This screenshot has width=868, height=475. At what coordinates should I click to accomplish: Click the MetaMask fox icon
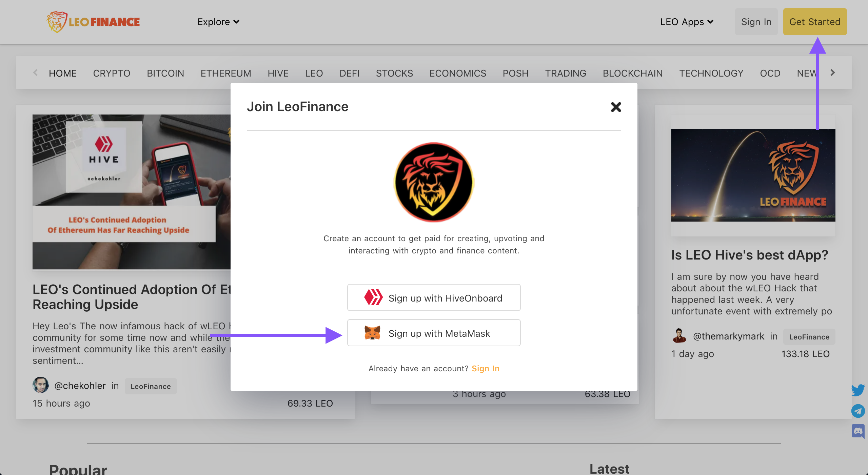pyautogui.click(x=372, y=333)
